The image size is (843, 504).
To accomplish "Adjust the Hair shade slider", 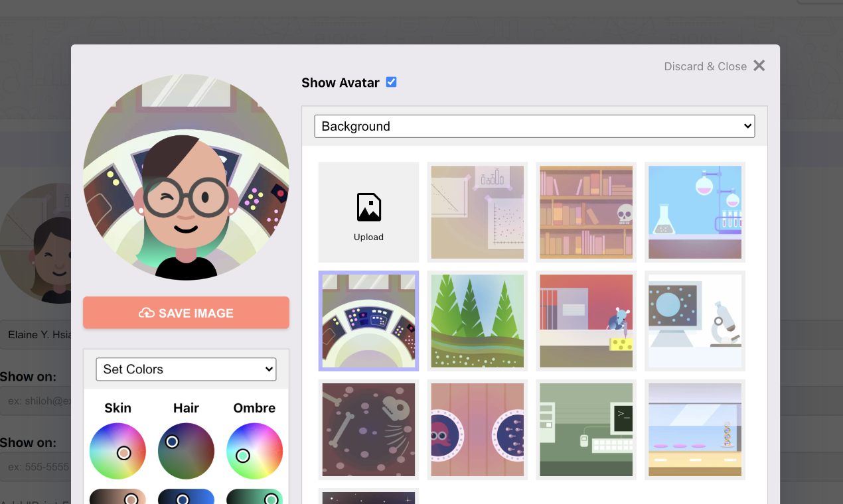I will (186, 497).
